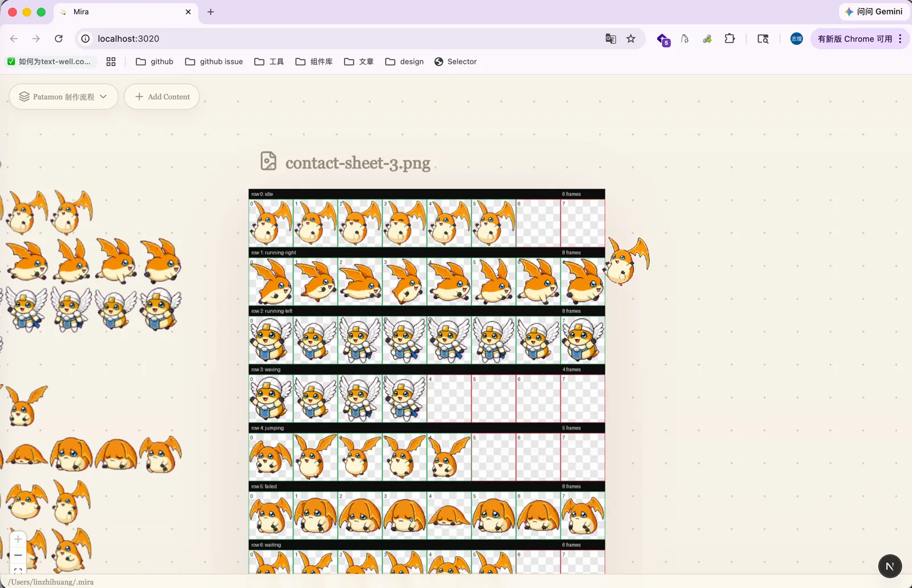Open the Google Translate icon in the address bar

[610, 39]
